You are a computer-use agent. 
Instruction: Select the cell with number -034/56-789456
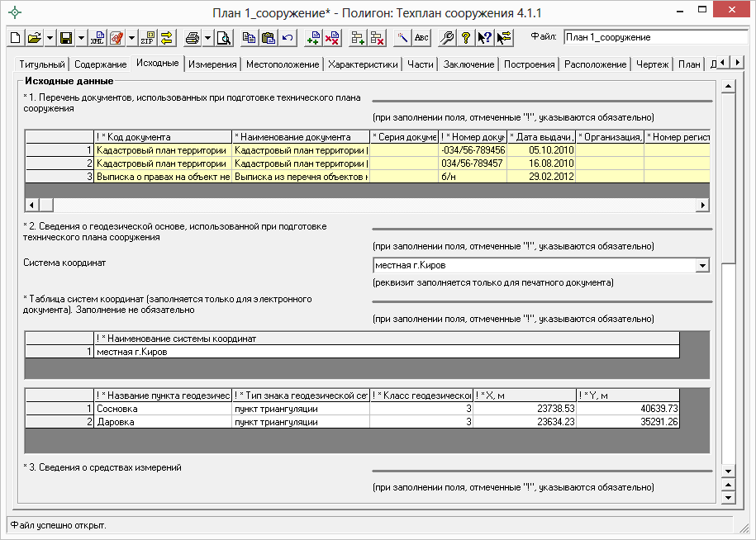click(473, 150)
